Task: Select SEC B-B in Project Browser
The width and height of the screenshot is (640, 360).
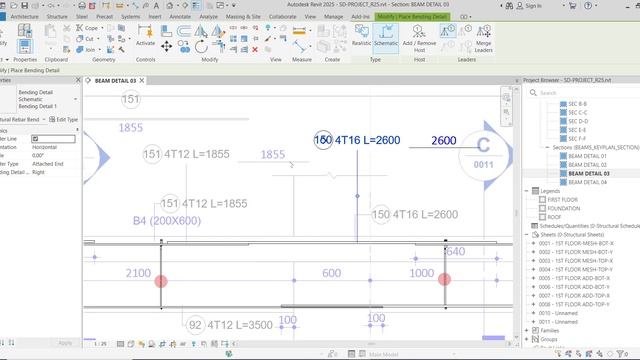Action: (x=578, y=104)
